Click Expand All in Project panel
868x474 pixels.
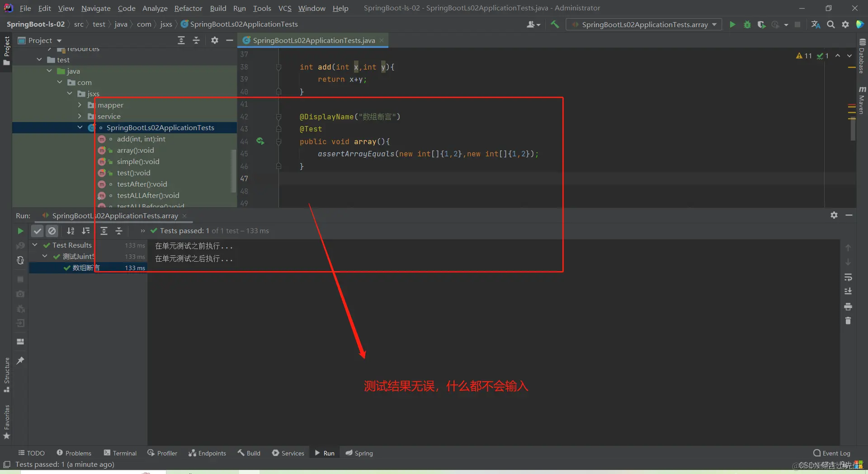tap(181, 40)
